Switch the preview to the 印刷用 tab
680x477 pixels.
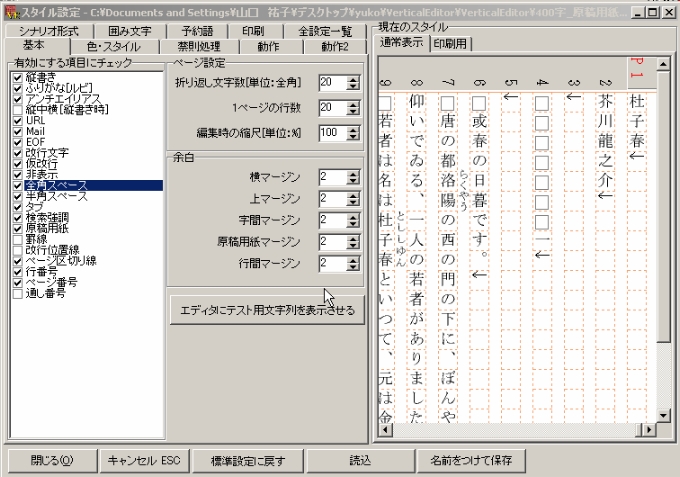452,43
